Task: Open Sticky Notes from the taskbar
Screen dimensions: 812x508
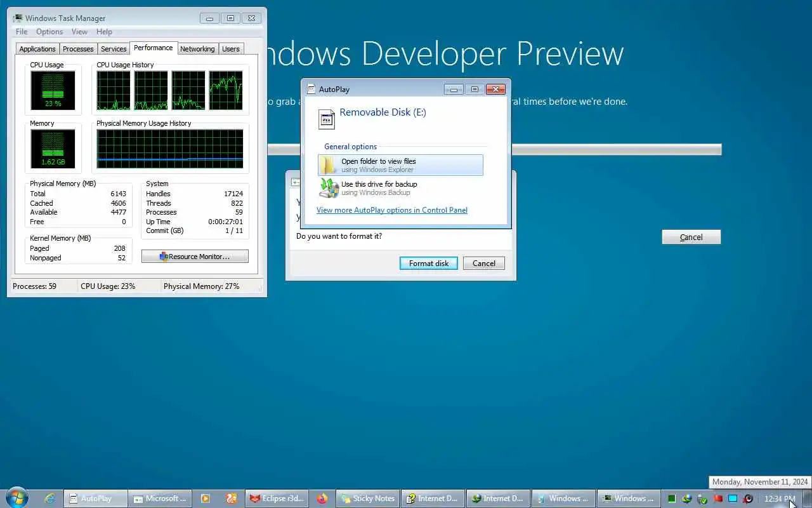Action: 367,498
